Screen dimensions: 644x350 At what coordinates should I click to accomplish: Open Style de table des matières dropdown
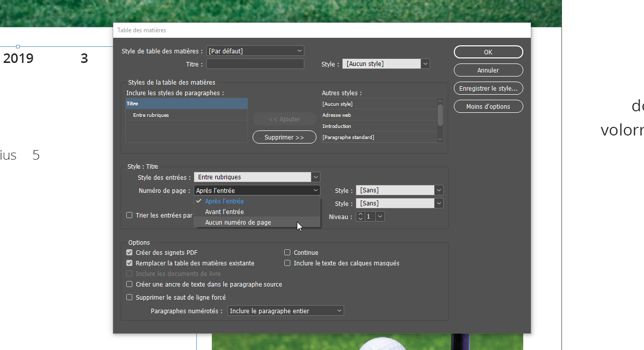[x=255, y=51]
